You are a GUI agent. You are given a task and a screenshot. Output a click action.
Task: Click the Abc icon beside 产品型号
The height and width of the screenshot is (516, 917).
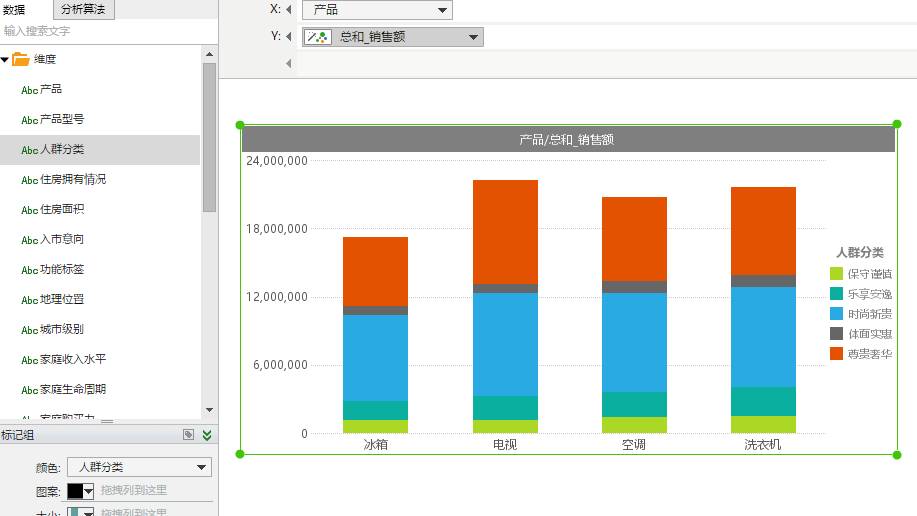(x=29, y=120)
